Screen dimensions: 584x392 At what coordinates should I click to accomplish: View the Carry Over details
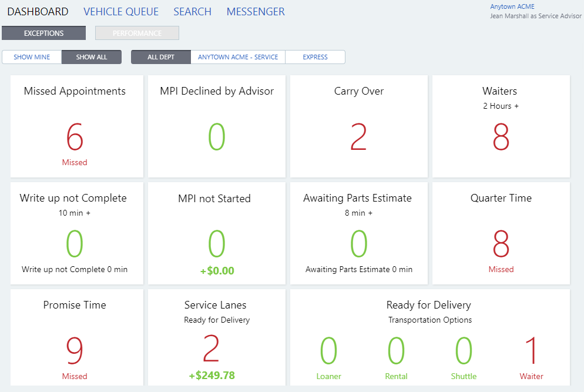pos(358,126)
